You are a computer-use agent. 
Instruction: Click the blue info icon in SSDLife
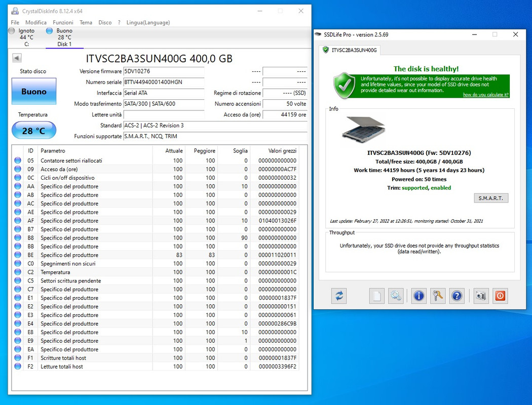click(x=419, y=296)
